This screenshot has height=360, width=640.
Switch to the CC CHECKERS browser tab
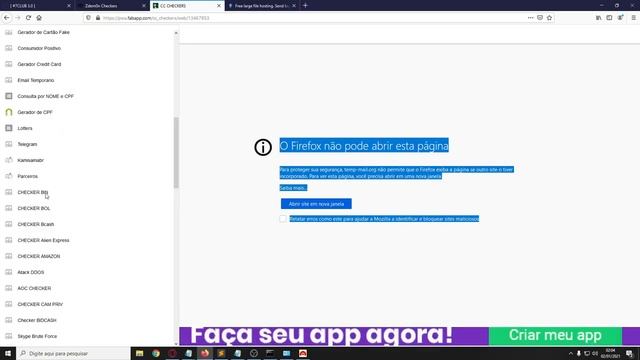pos(187,6)
